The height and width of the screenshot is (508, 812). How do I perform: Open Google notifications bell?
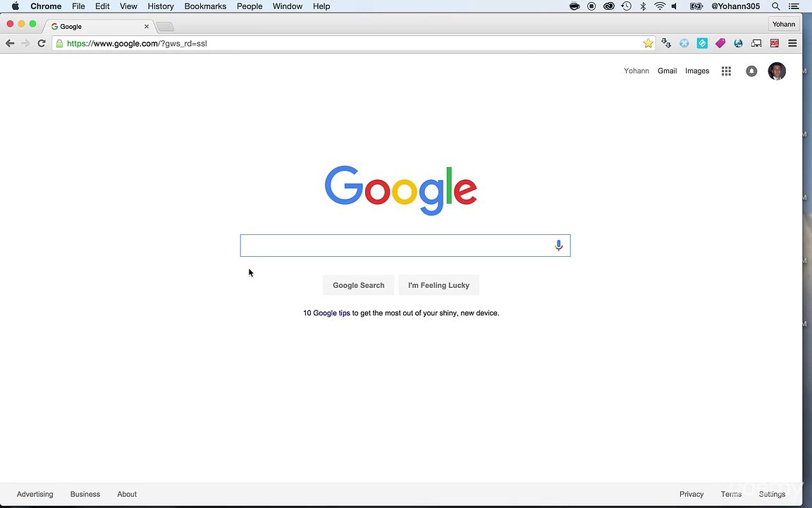pos(751,71)
